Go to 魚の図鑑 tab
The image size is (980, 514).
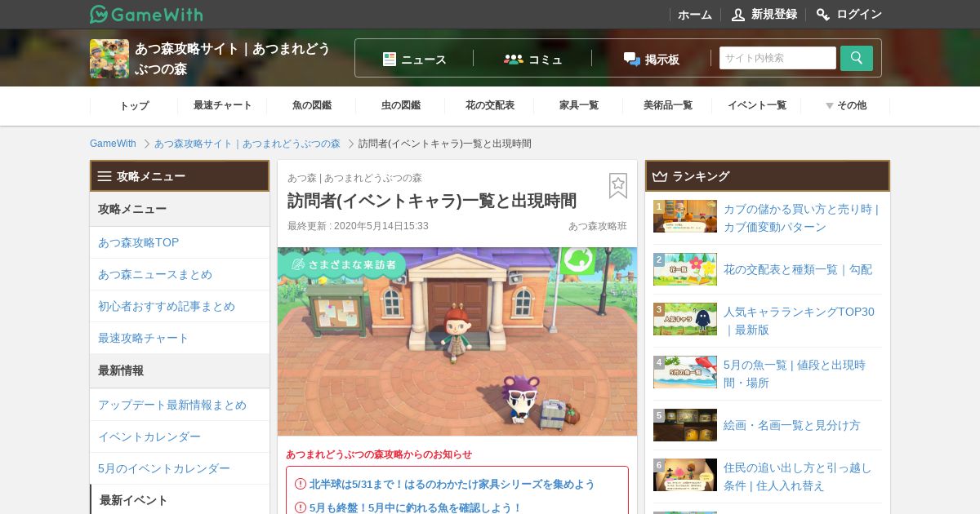(x=312, y=105)
